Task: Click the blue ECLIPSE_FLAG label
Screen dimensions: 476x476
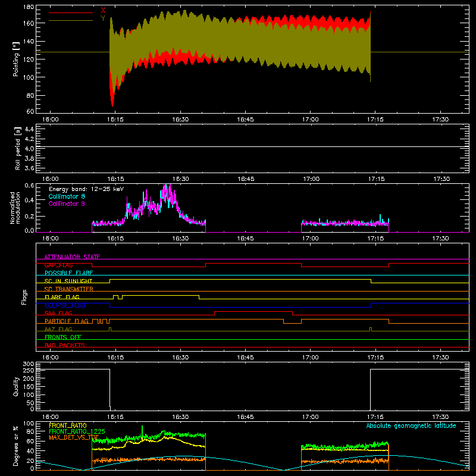Action: 65,305
